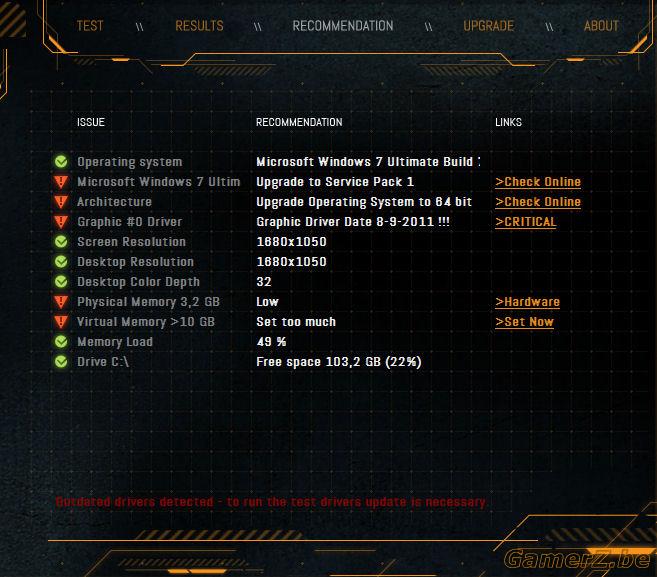This screenshot has height=577, width=657.
Task: Click warning icon beside Physical Memory 3,2 GB
Action: tap(61, 302)
